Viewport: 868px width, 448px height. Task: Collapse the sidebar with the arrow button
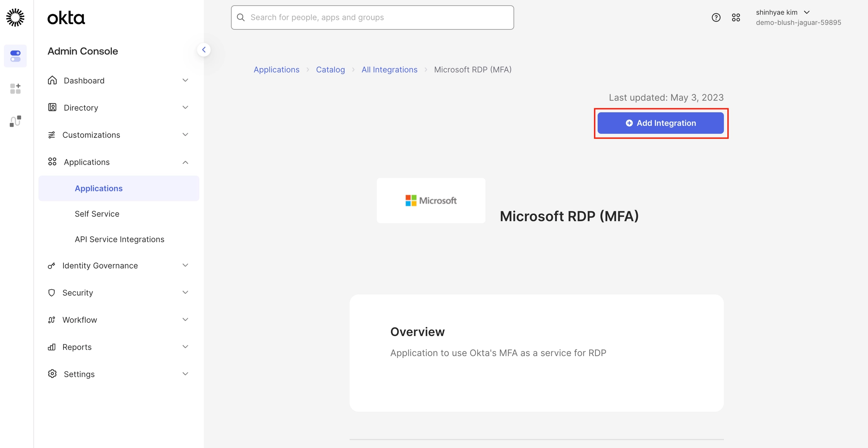click(x=204, y=50)
